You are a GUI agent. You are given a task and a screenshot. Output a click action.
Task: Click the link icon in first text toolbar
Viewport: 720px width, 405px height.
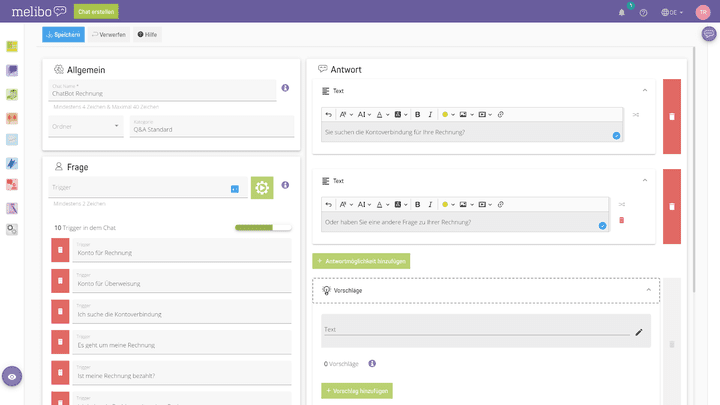(x=501, y=114)
